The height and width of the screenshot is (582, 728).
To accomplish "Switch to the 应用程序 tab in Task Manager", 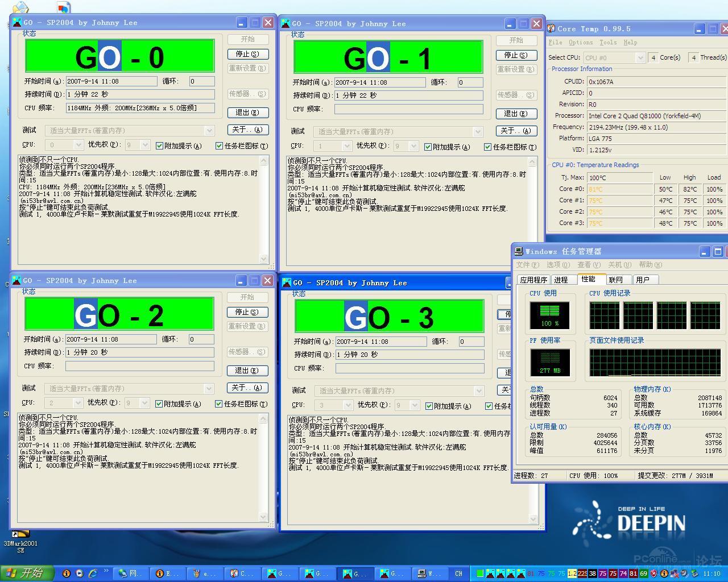I will pos(533,280).
